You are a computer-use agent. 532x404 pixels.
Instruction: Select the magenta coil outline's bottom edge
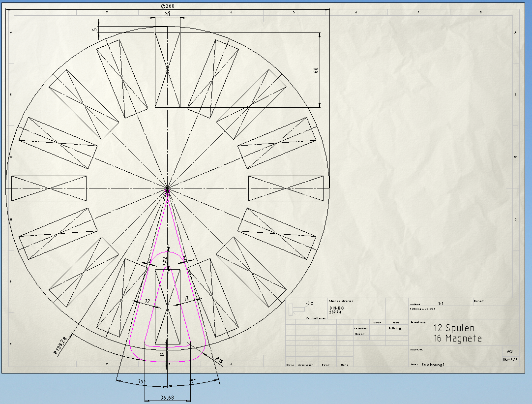(168, 362)
